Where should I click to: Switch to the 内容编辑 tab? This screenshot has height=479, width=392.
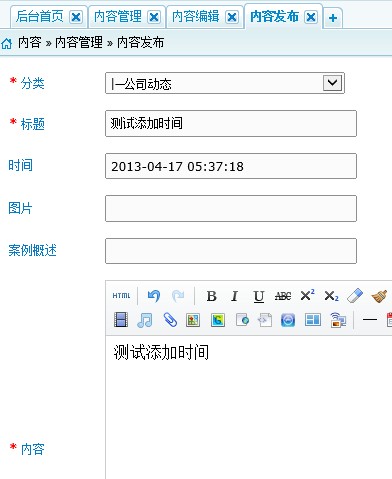point(196,16)
